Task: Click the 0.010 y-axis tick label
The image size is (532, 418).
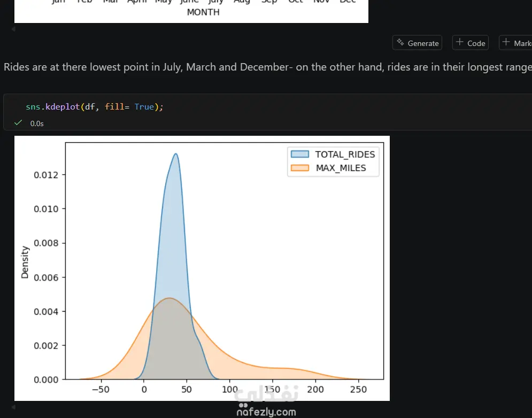Action: point(46,209)
